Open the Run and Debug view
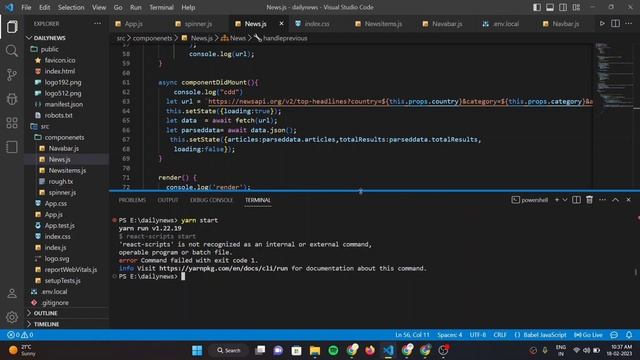Screen dimensions: 640x360 [12, 99]
